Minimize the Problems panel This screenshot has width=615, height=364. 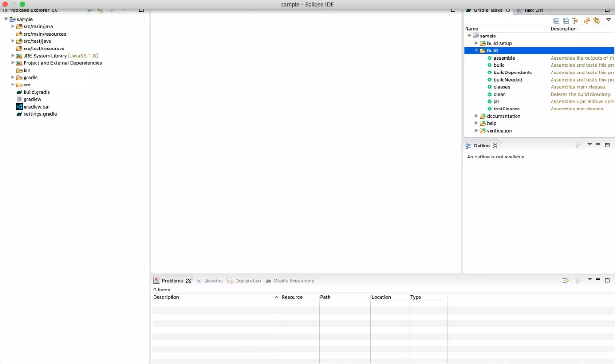point(598,279)
